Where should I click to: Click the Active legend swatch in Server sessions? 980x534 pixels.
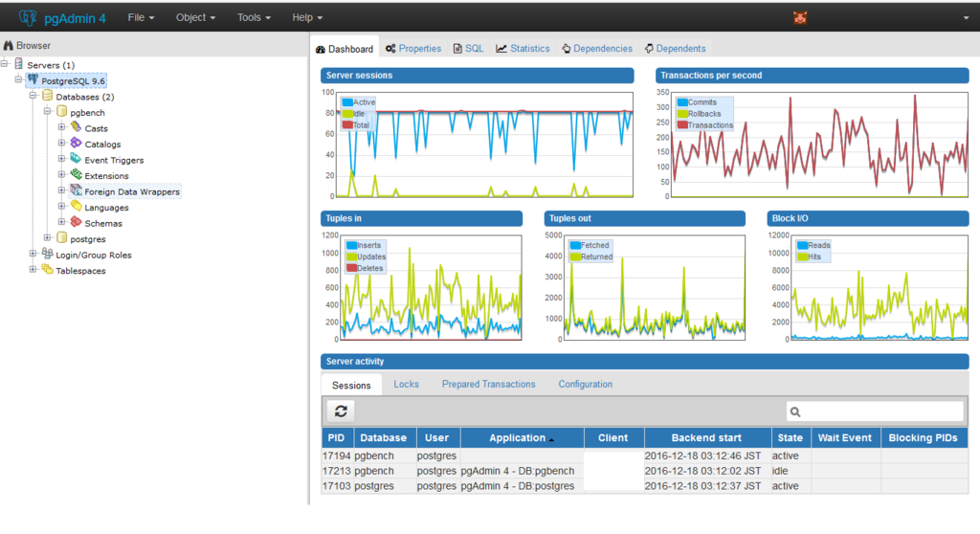click(x=346, y=102)
